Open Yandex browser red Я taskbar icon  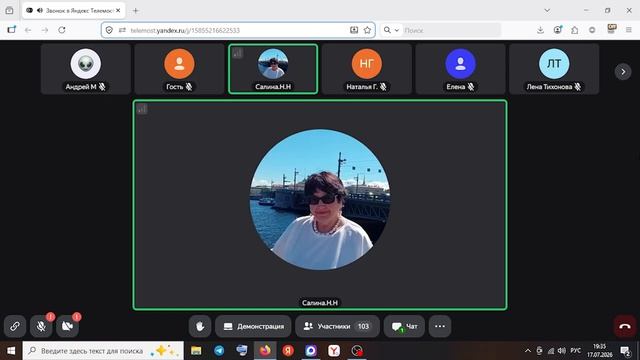288,351
